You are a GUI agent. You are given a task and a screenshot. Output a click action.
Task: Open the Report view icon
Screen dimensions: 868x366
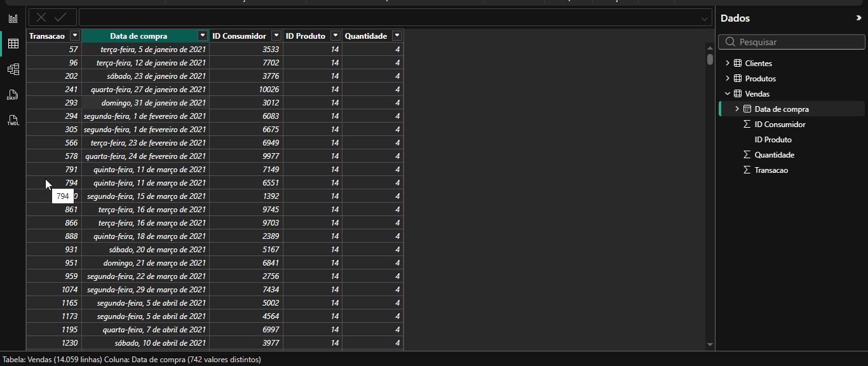click(13, 18)
